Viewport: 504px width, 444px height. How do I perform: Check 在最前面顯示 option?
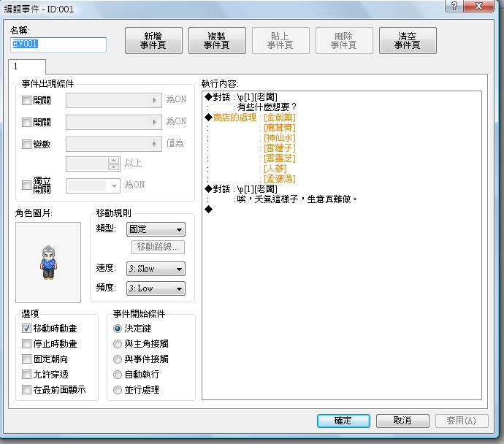[26, 390]
